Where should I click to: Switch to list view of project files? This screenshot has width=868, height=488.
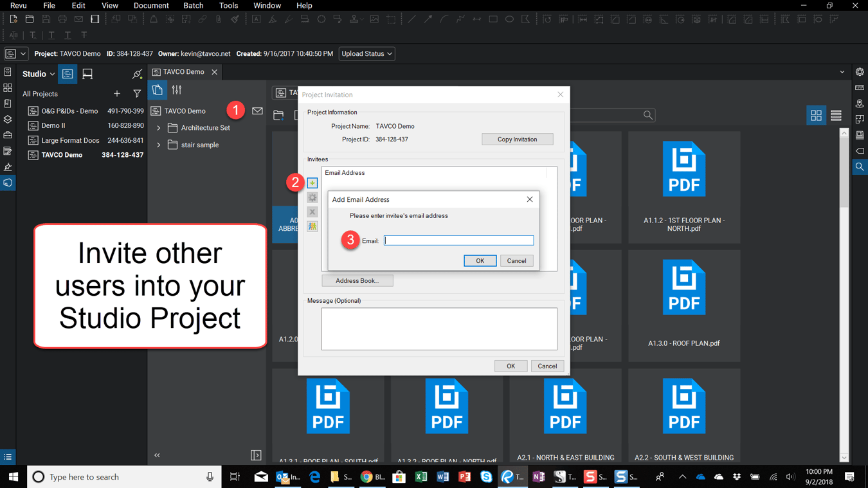[836, 115]
